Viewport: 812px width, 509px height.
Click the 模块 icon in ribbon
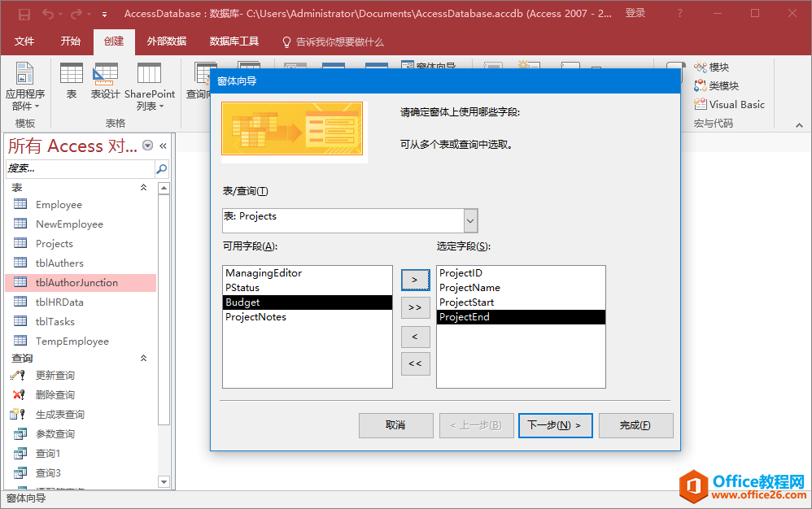[x=712, y=67]
